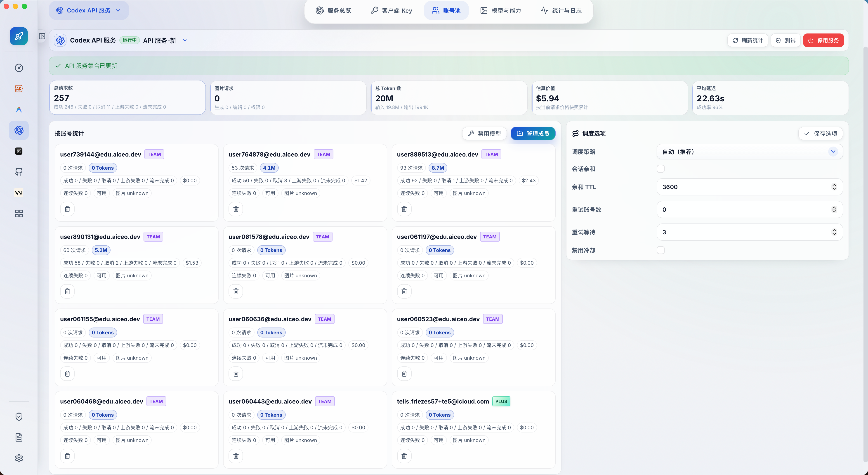
Task: Open the shield check icon in the sidebar
Action: (x=19, y=417)
